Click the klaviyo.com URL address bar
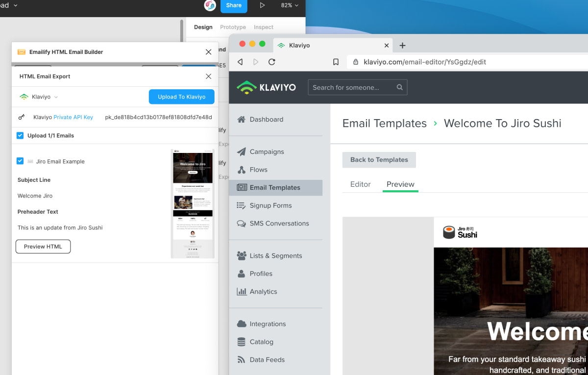Screen dimensions: 588x375 tap(467, 62)
